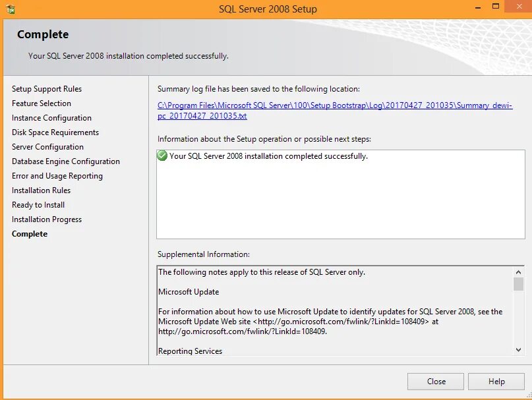Screen dimensions: 532x400
Task: Select the Ready to Install step
Action: point(38,205)
